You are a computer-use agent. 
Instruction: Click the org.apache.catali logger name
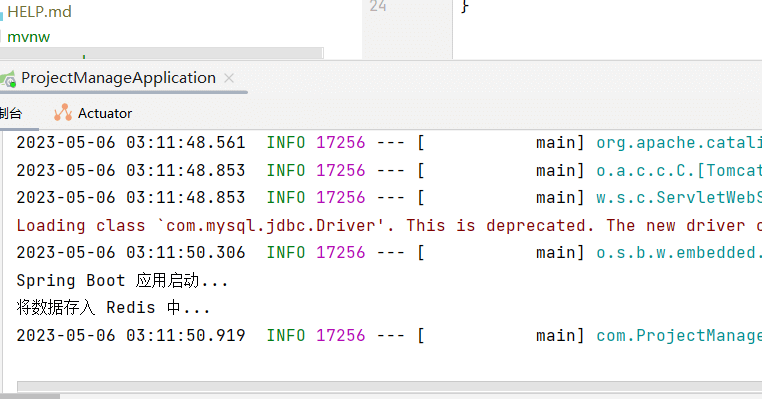click(x=679, y=142)
